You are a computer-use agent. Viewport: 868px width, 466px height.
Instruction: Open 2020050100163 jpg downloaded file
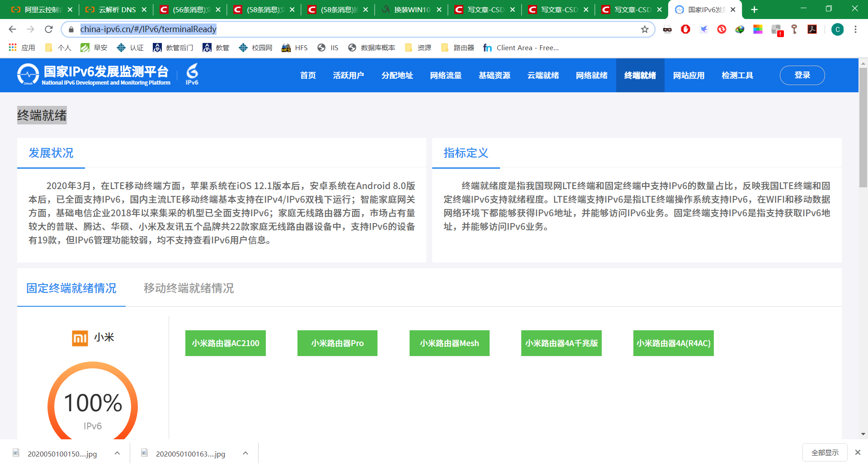(190, 453)
